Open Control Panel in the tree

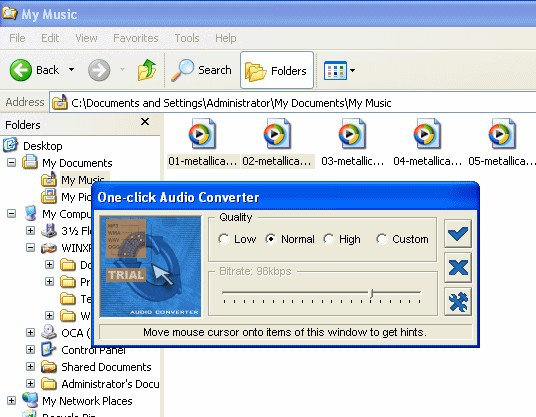(83, 350)
